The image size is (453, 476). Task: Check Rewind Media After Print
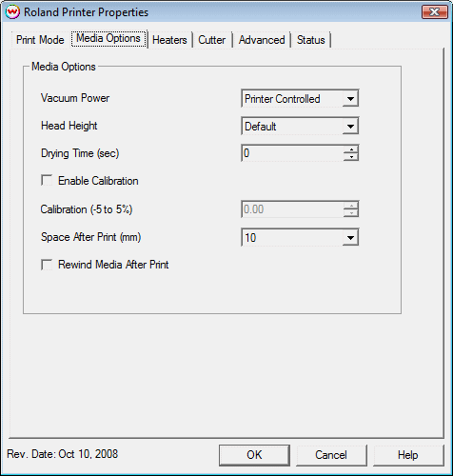click(x=47, y=265)
